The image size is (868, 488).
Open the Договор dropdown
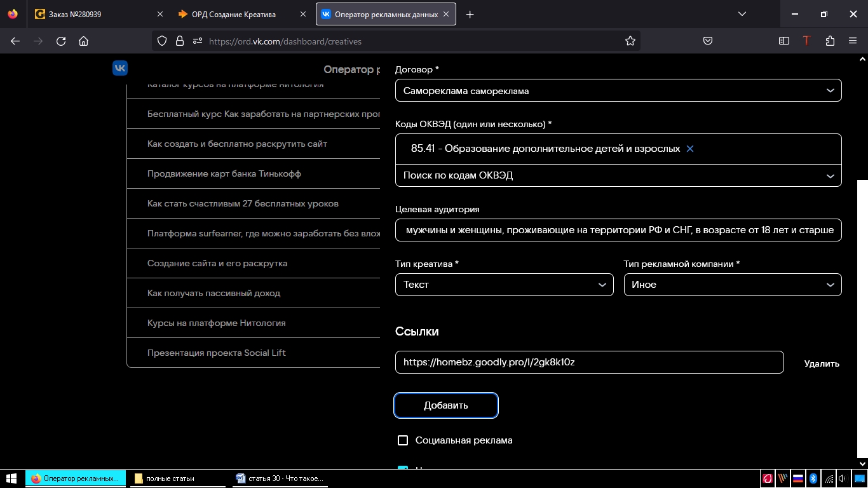click(x=618, y=90)
